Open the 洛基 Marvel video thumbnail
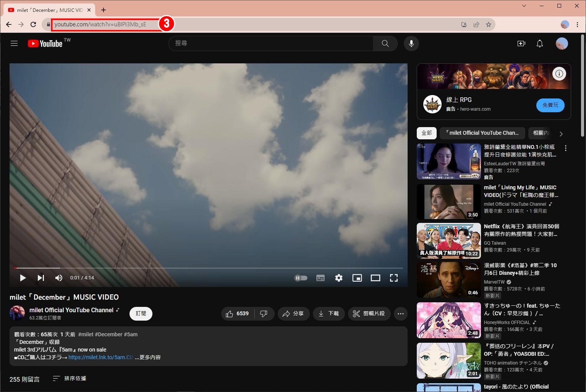 (x=449, y=280)
